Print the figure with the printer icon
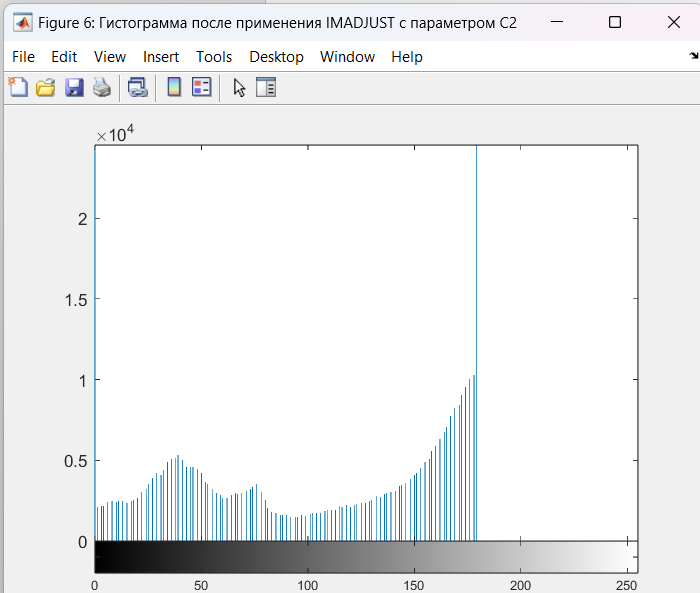The width and height of the screenshot is (700, 593). [102, 87]
